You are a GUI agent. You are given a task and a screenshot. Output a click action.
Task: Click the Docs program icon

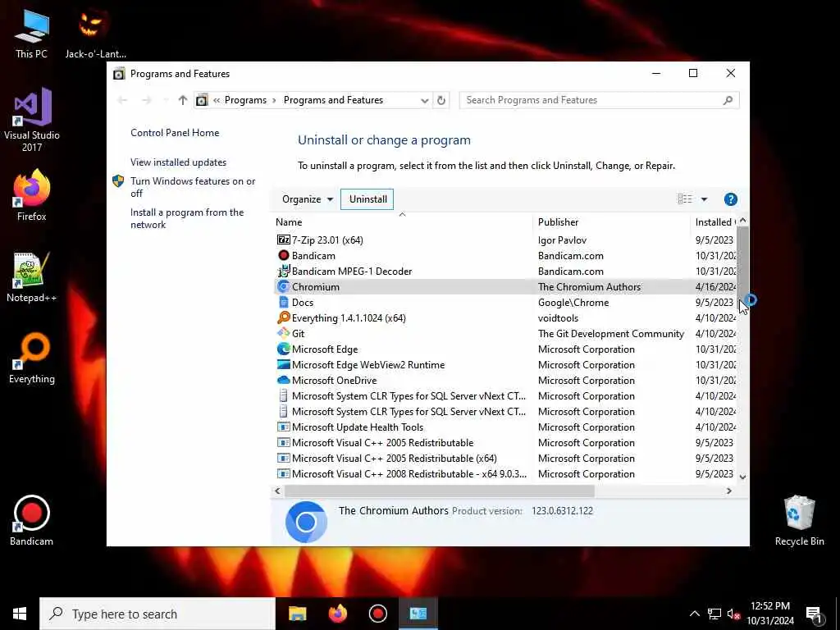click(x=283, y=302)
